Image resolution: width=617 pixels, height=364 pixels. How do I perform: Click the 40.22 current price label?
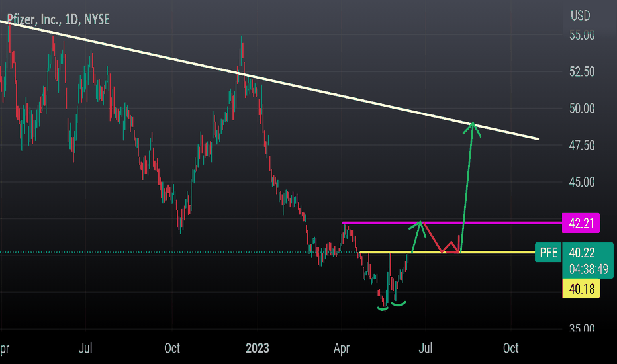coord(582,252)
